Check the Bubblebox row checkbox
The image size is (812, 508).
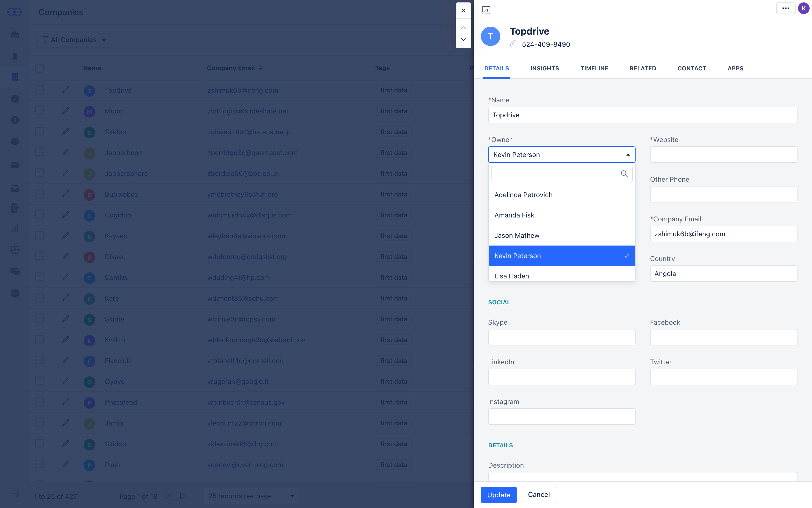pyautogui.click(x=40, y=194)
